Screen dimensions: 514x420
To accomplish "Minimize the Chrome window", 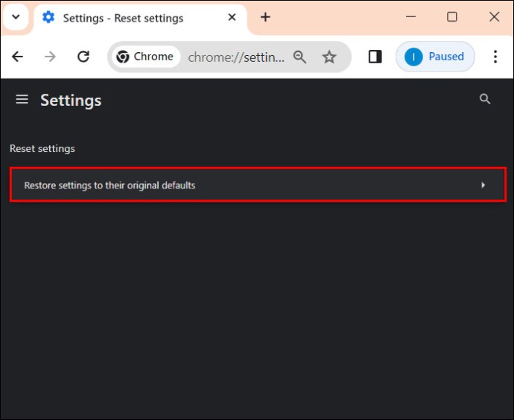I will point(410,17).
